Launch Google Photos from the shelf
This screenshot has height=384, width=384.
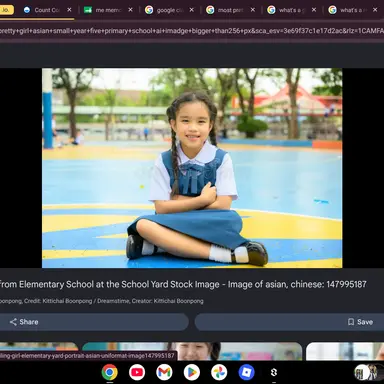coord(219,372)
